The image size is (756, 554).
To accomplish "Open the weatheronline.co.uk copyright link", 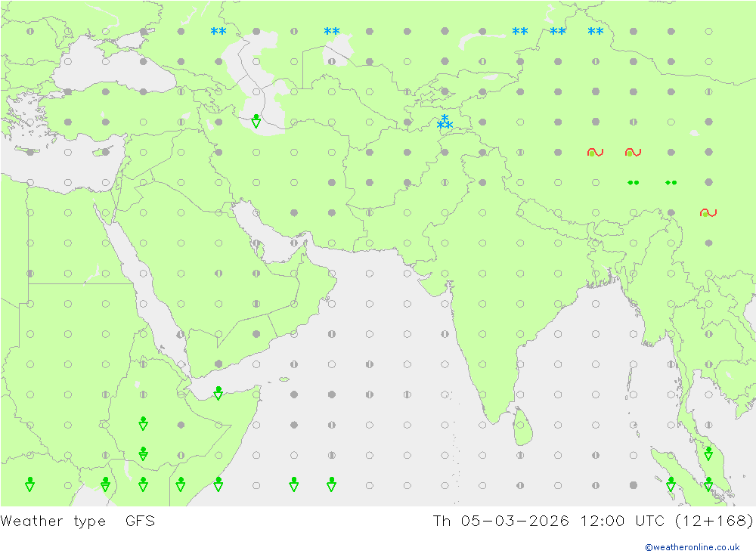I will (692, 546).
